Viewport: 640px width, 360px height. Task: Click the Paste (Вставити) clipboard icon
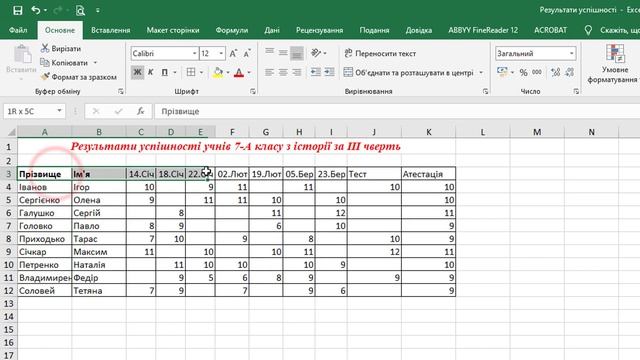coord(22,54)
